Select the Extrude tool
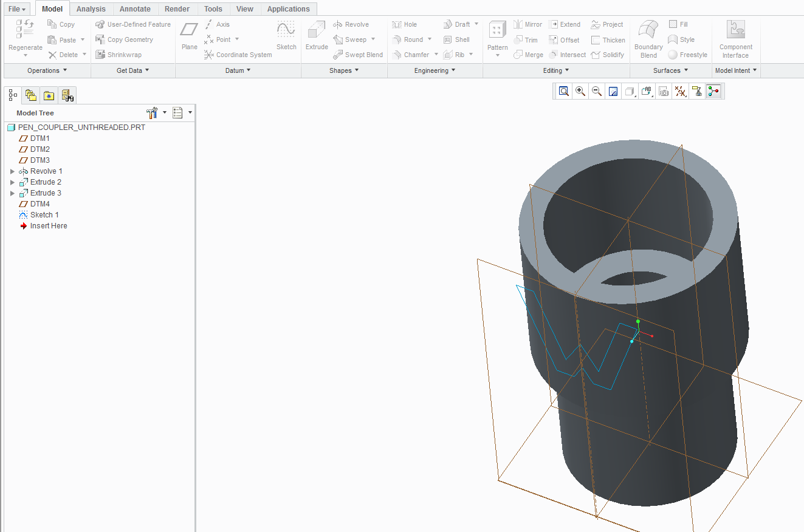This screenshot has width=804, height=532. (317, 35)
